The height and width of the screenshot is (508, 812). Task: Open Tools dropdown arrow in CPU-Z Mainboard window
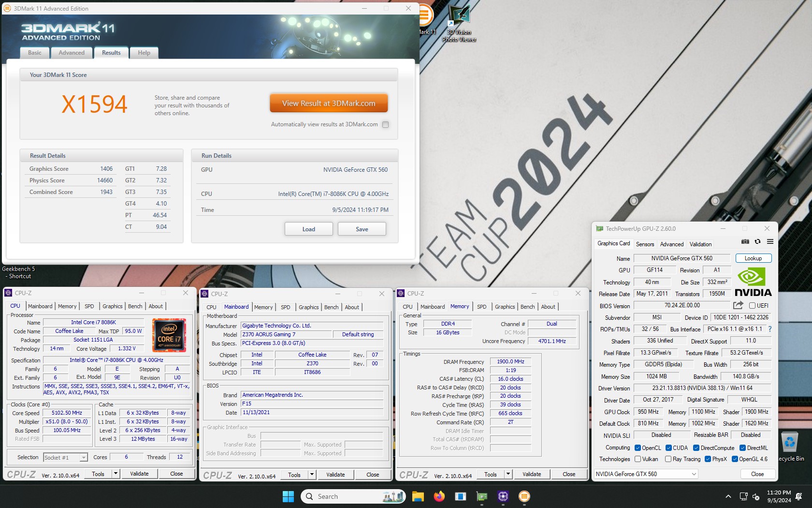point(312,475)
